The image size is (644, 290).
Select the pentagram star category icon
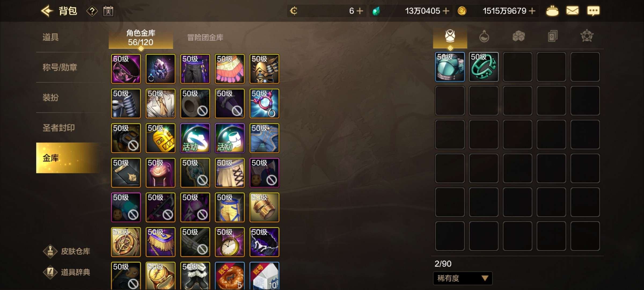(587, 36)
